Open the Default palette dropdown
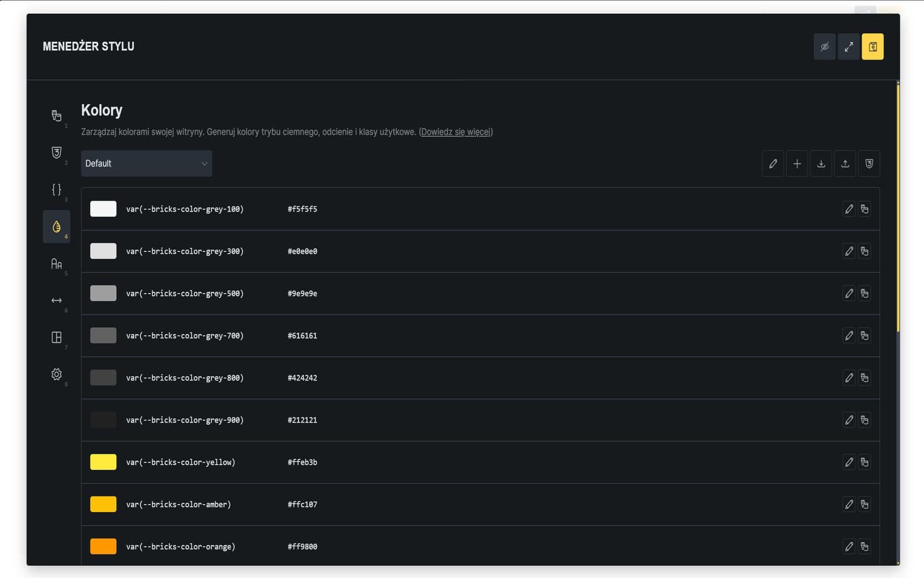This screenshot has width=924, height=578. (x=146, y=164)
